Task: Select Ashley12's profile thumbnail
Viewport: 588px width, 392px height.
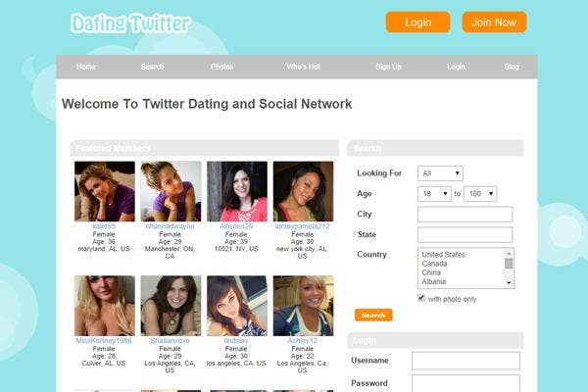Action: point(303,306)
